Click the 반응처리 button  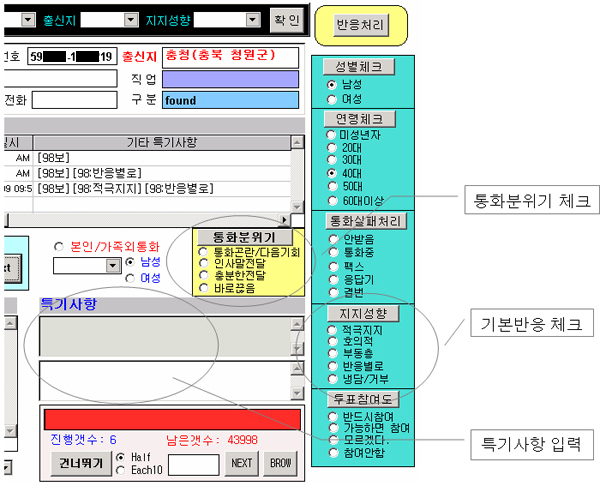click(354, 26)
